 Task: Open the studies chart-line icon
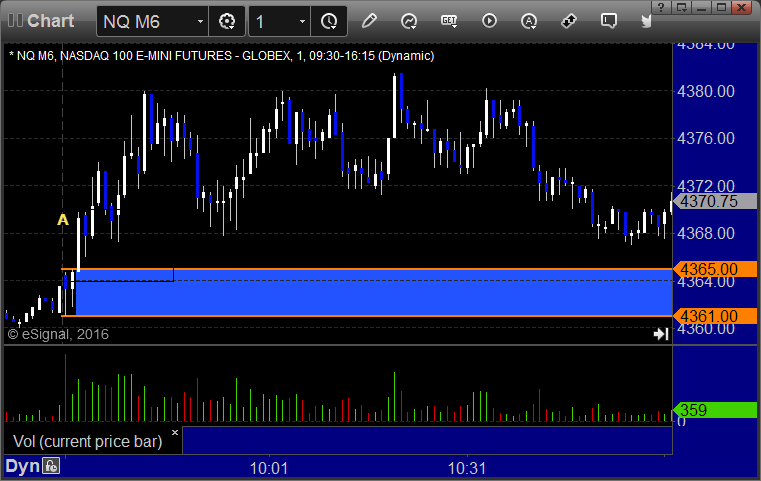409,21
